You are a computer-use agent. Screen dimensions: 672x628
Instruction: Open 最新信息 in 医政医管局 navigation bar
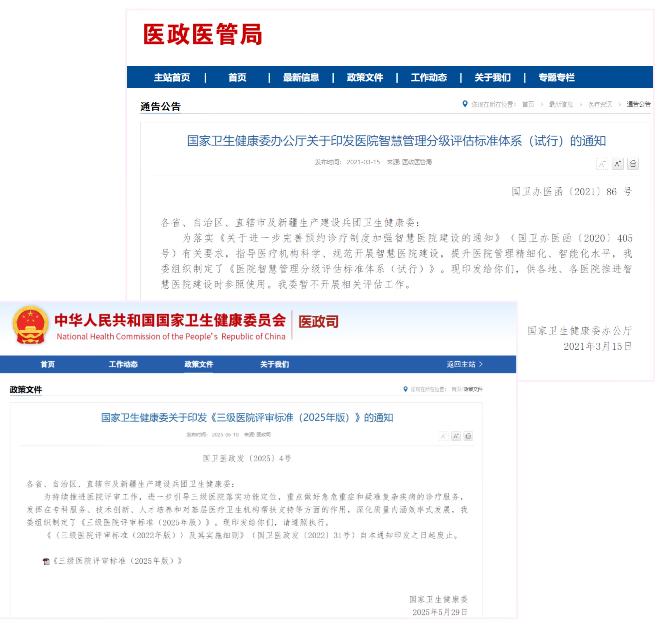pyautogui.click(x=301, y=77)
